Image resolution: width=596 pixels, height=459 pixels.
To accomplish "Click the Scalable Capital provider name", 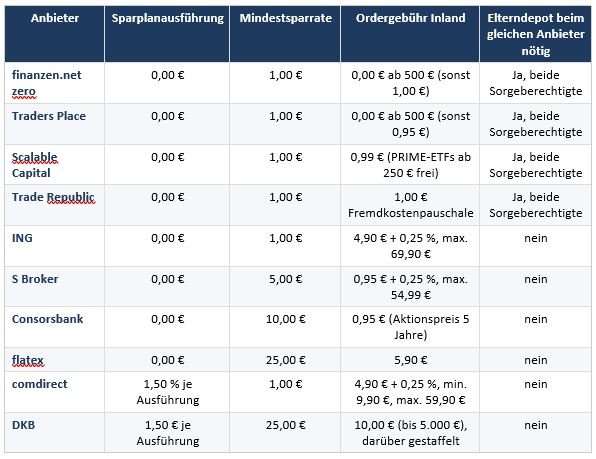I will point(35,165).
